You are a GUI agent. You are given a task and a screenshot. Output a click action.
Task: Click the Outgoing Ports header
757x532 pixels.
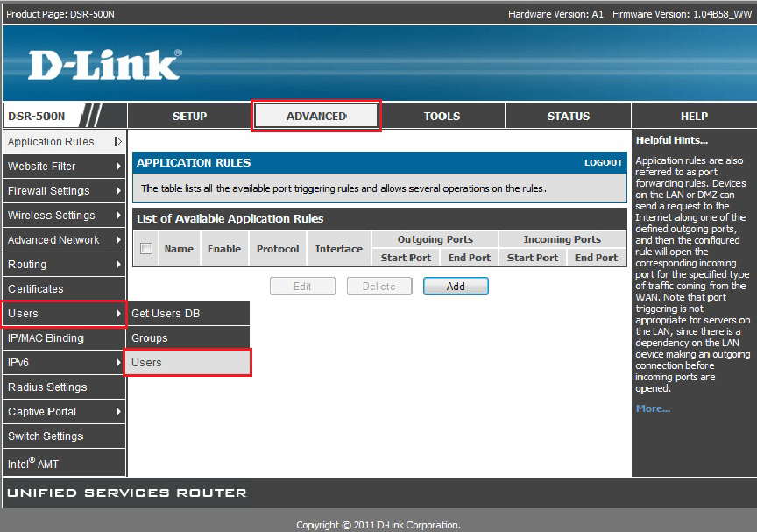point(435,239)
